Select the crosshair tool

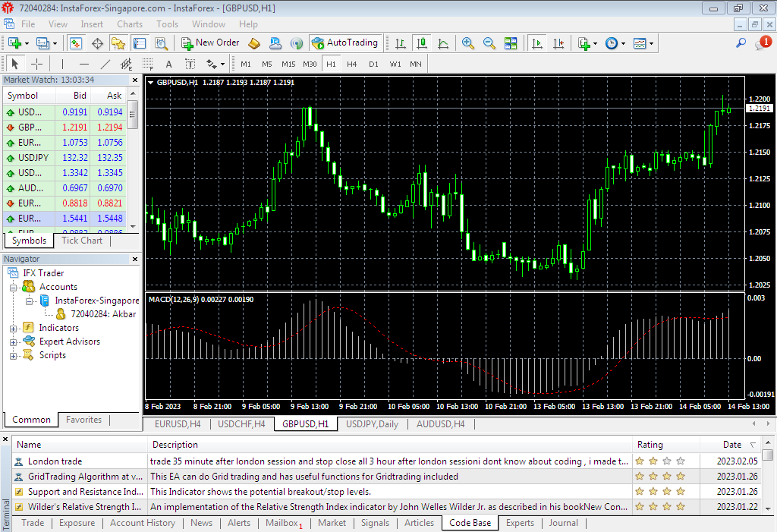coord(36,64)
